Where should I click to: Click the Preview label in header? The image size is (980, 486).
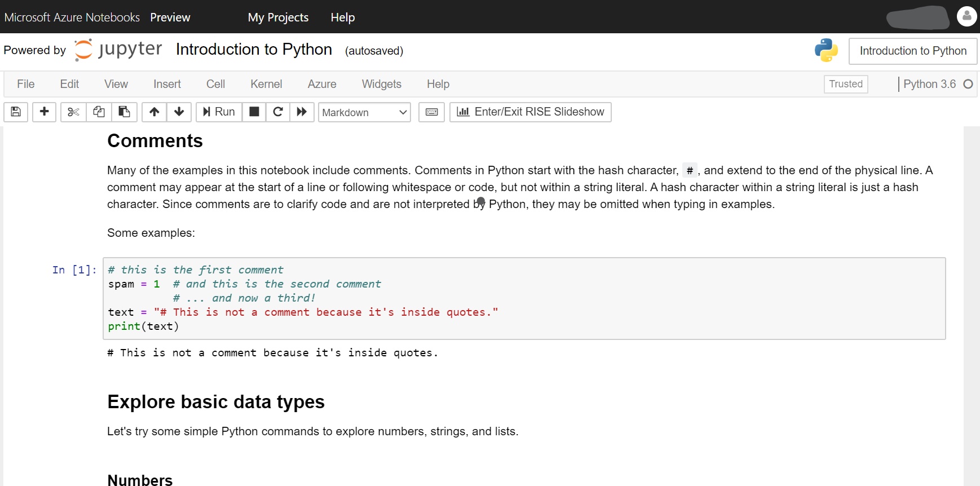click(x=170, y=17)
